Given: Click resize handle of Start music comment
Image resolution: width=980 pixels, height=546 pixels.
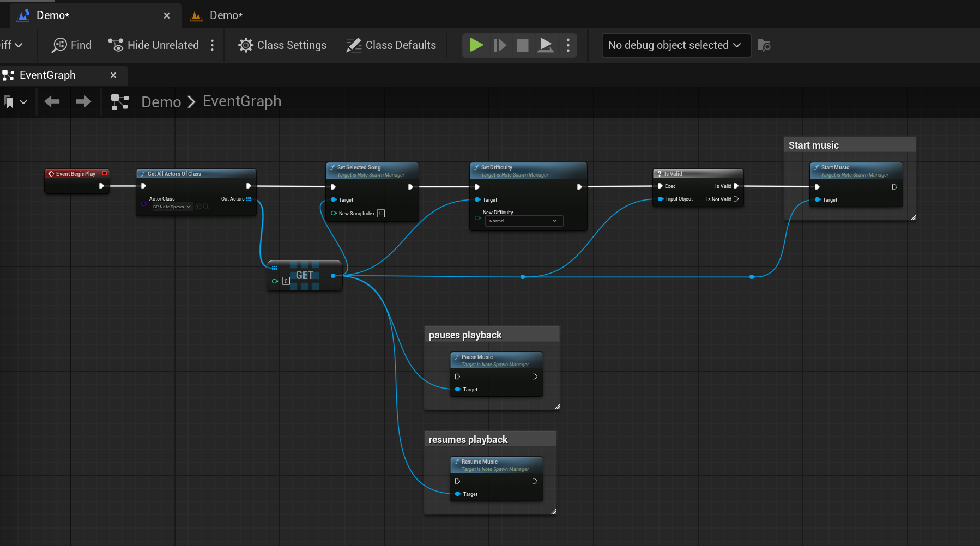Looking at the screenshot, I should 914,217.
